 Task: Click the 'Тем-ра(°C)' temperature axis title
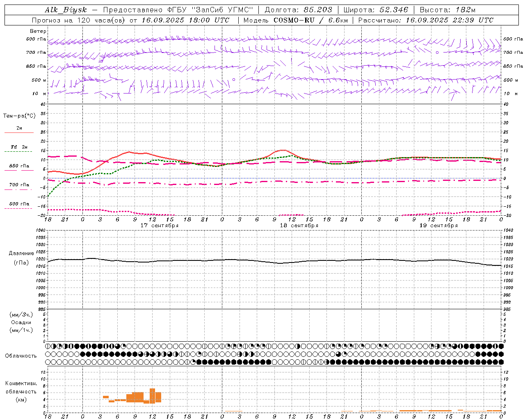[19, 116]
